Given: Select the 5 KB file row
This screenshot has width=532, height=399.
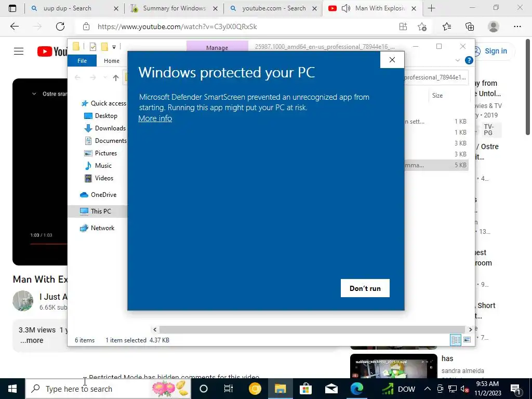Looking at the screenshot, I should (x=436, y=165).
